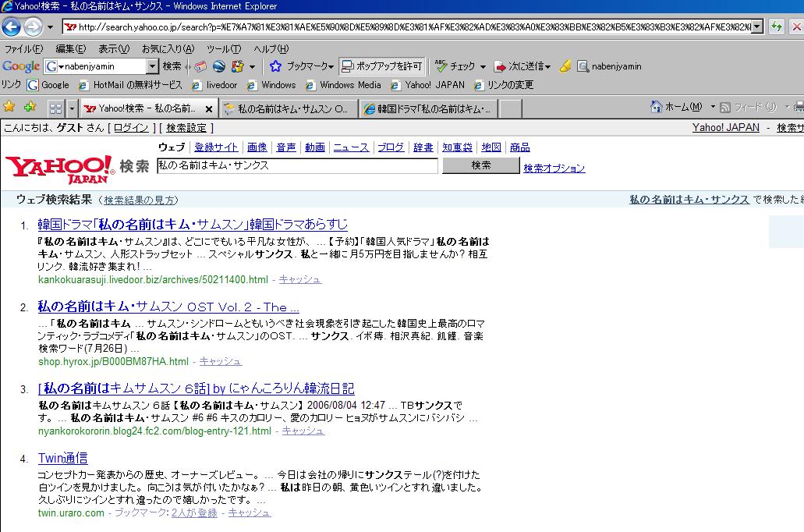
Task: Expand the チェック dropdown arrow
Action: (x=483, y=66)
